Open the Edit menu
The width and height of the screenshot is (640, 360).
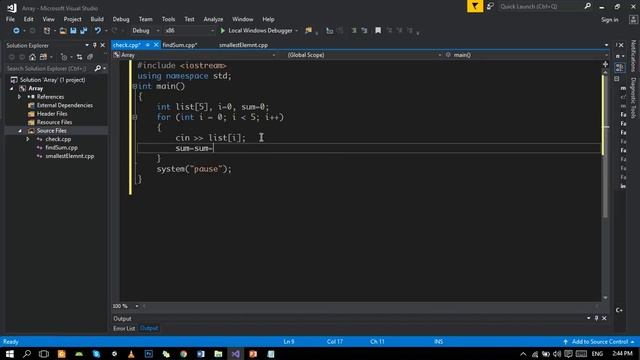coord(29,19)
